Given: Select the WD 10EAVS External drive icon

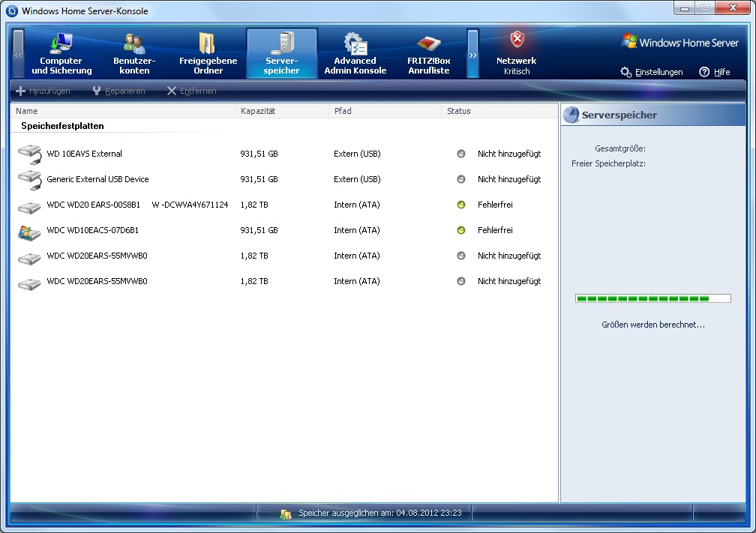Looking at the screenshot, I should (x=29, y=154).
